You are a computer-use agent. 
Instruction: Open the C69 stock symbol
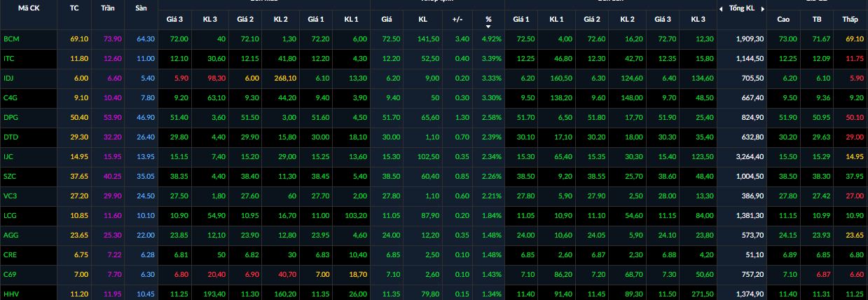(10, 274)
